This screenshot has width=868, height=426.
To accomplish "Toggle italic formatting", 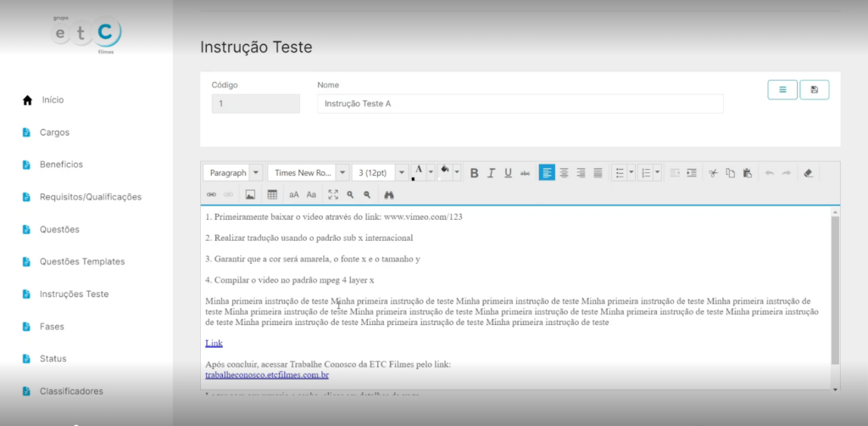I will 491,173.
